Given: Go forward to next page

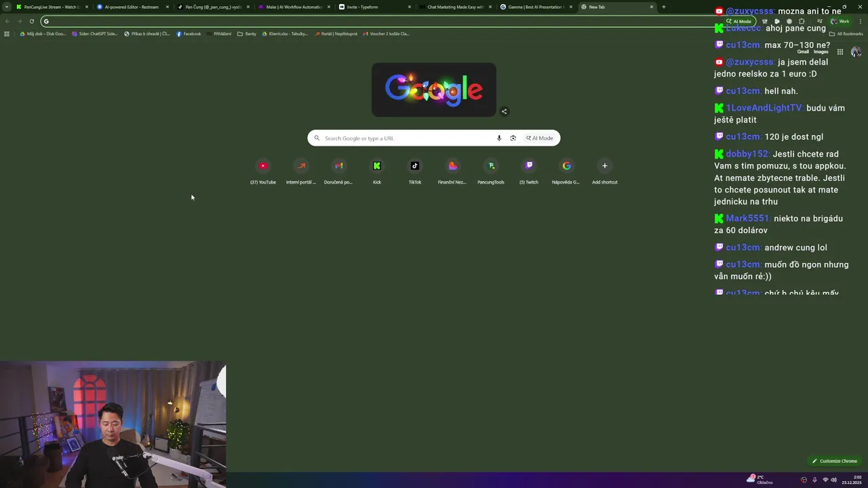Looking at the screenshot, I should tap(19, 21).
